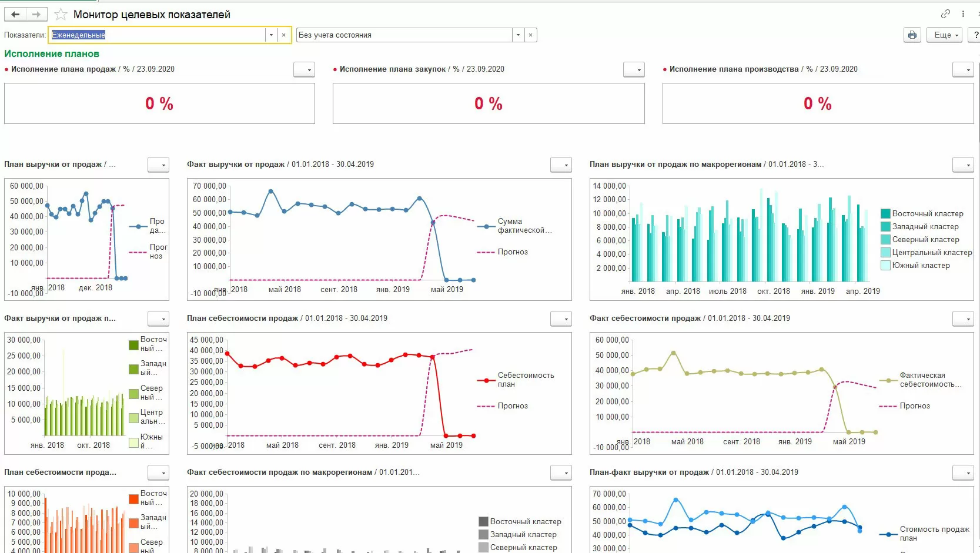Clear the Без учета состояния field

point(530,35)
